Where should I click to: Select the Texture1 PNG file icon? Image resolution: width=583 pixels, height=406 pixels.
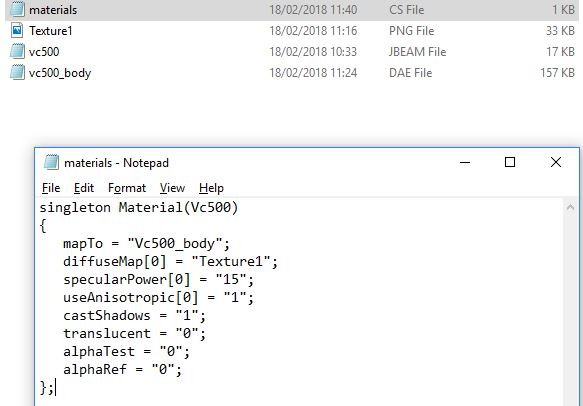pos(17,30)
